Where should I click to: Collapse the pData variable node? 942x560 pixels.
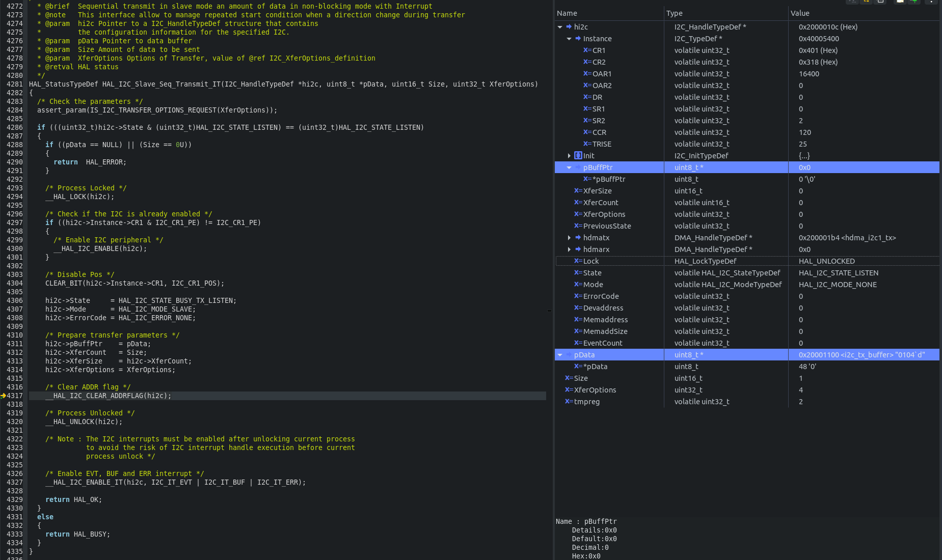pos(560,355)
